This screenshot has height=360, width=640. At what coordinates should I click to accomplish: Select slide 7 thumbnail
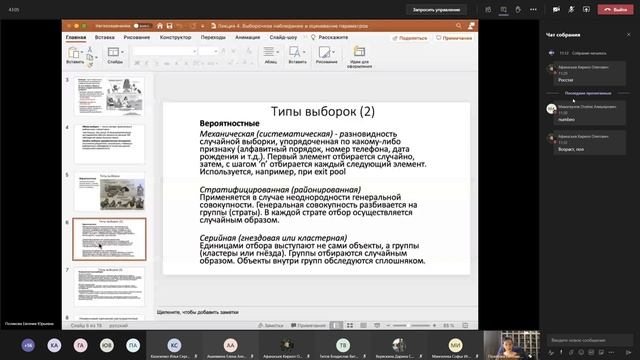click(109, 287)
